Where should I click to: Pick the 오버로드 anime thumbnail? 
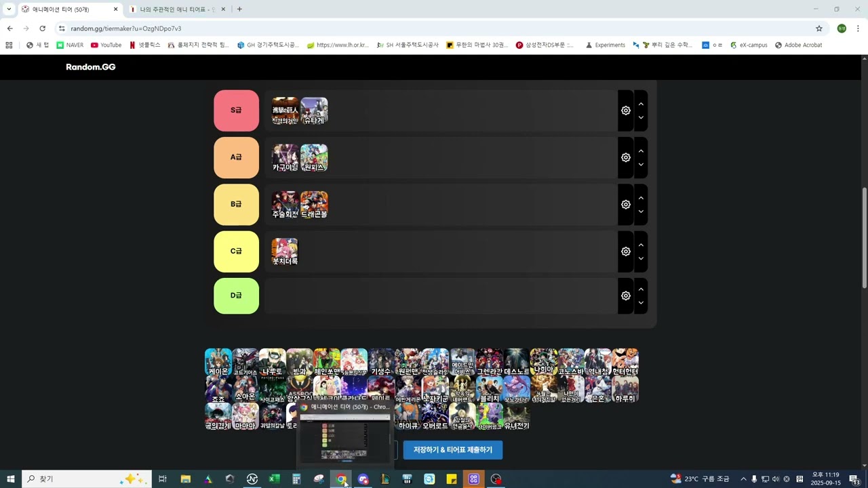coord(435,416)
